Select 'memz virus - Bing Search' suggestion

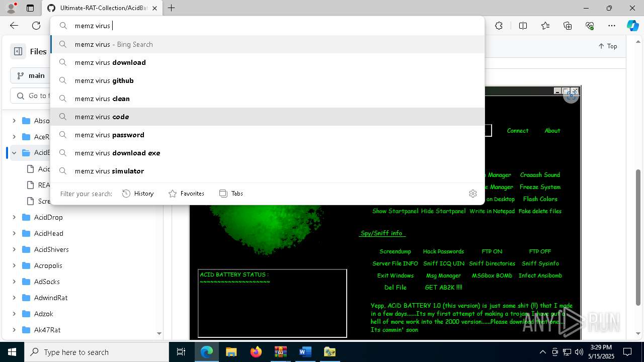267,44
